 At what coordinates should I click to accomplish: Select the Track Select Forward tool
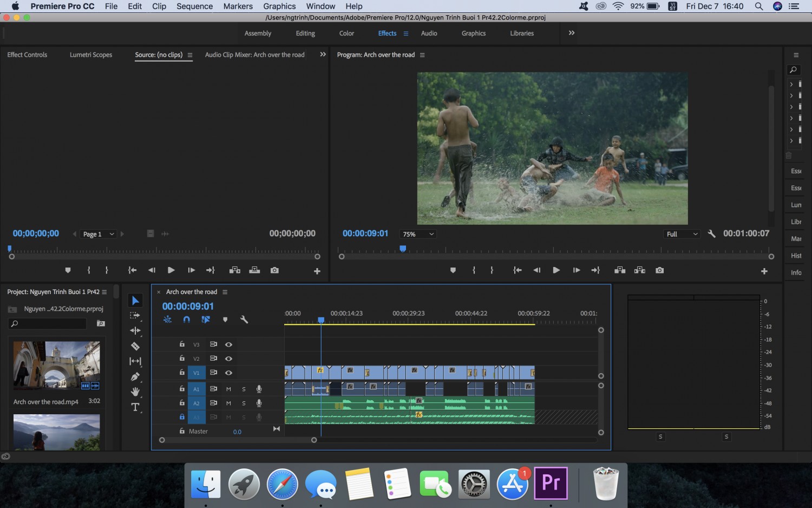[135, 315]
